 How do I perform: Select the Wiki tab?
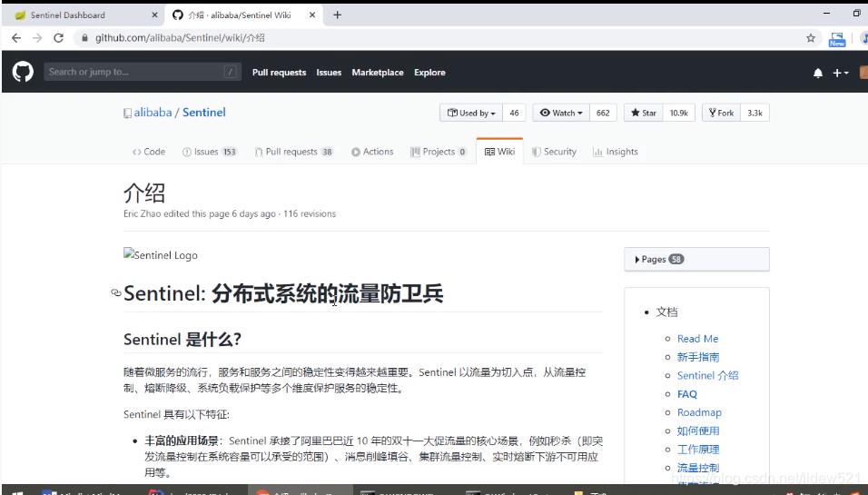click(499, 152)
